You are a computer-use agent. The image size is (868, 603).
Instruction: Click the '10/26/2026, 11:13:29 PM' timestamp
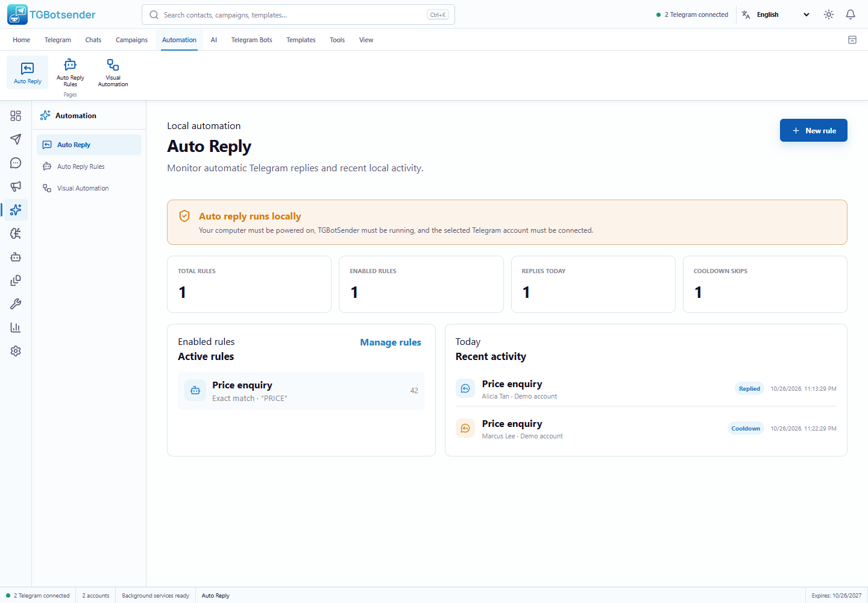(x=804, y=389)
